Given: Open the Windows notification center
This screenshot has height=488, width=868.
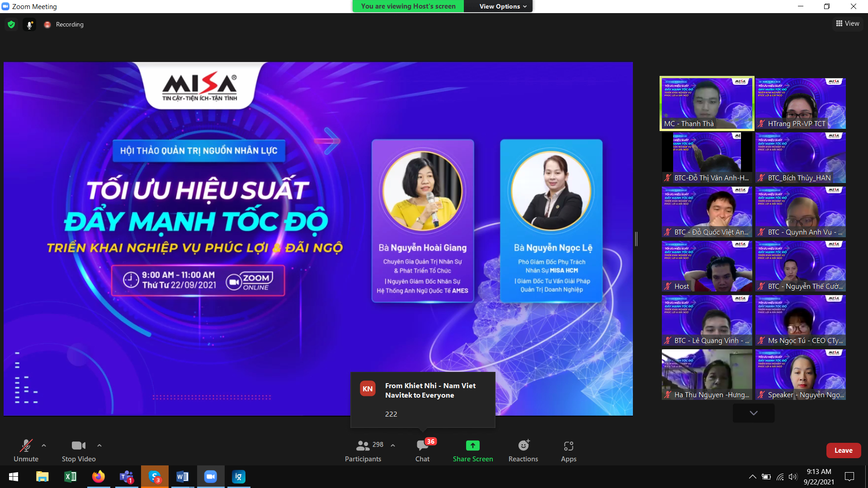Looking at the screenshot, I should pos(849,477).
